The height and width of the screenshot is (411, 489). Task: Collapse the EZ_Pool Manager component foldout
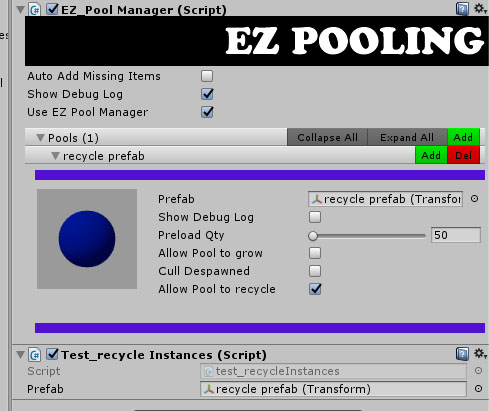(x=20, y=9)
